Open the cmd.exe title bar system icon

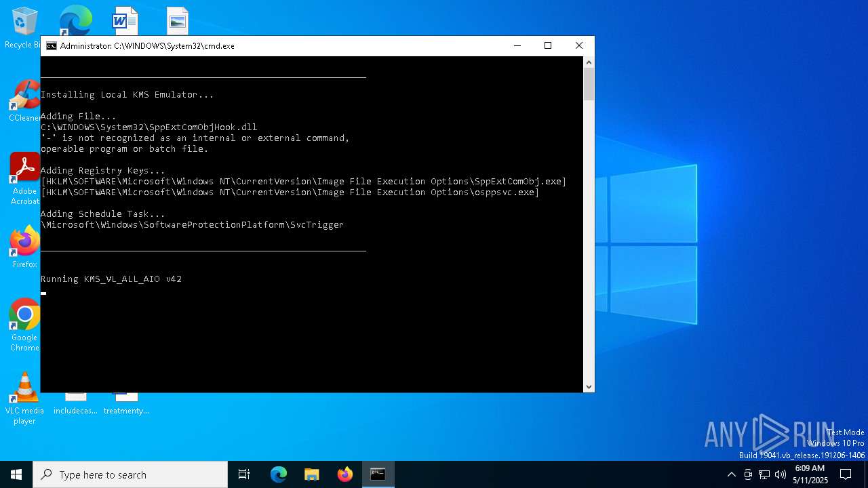coord(51,46)
